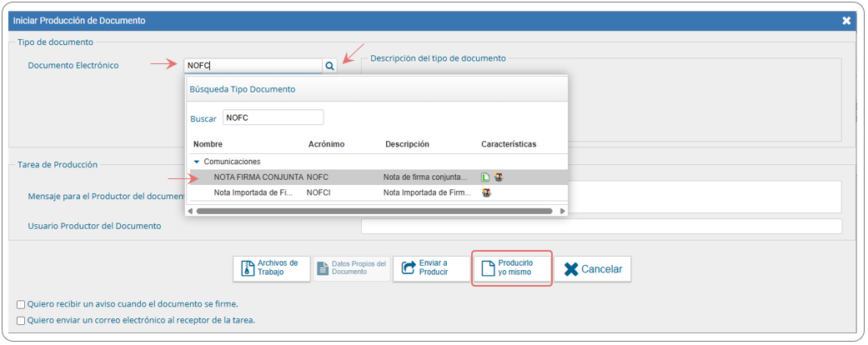Select the NOTA FIRMA CONJUNTA row
The image size is (868, 345).
[x=379, y=177]
